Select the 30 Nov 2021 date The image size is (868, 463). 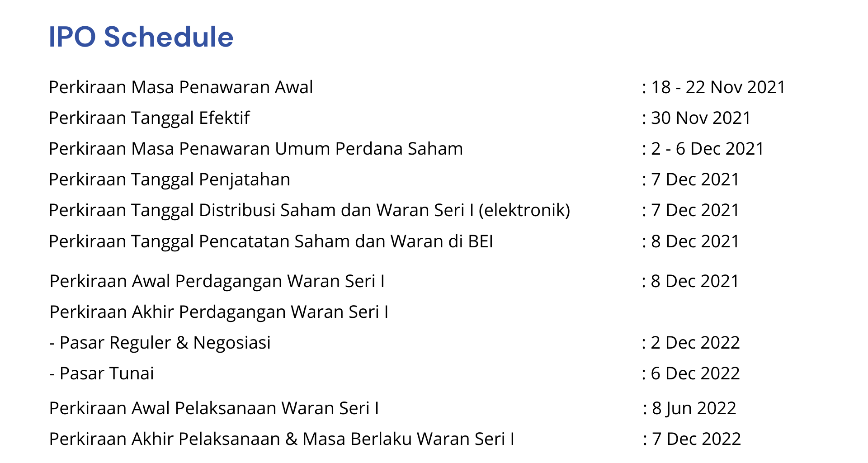coord(700,118)
